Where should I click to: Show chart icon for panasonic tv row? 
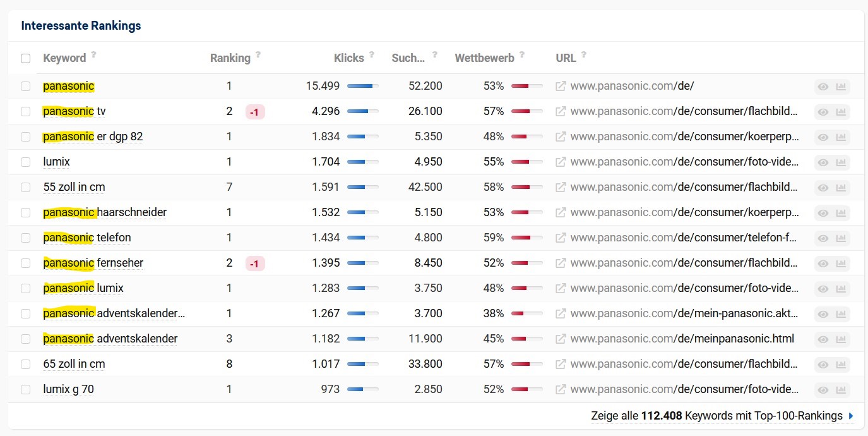click(841, 112)
